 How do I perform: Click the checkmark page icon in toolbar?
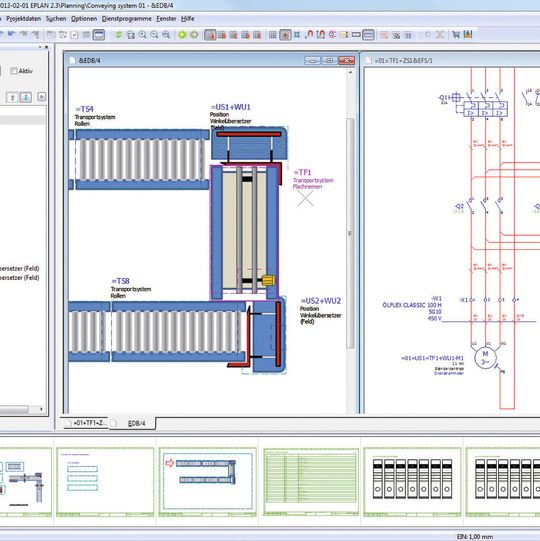[x=75, y=35]
